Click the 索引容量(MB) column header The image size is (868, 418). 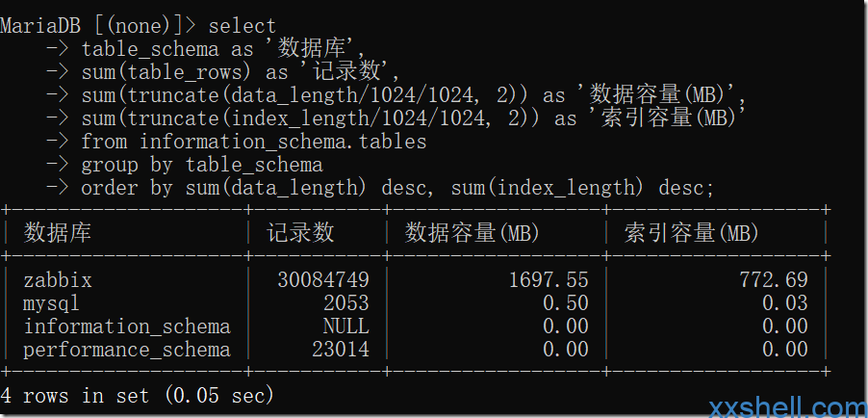tap(691, 233)
